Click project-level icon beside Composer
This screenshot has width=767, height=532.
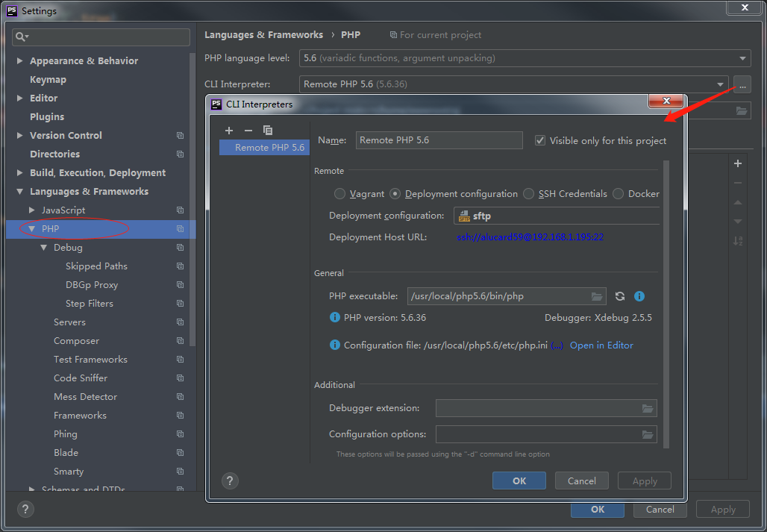click(x=180, y=341)
